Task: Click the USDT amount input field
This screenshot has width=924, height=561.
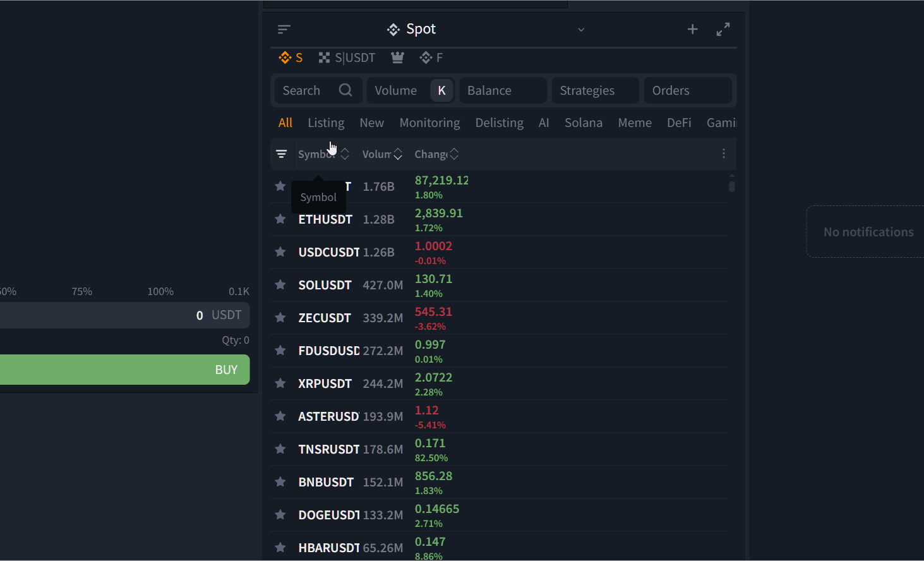Action: (x=125, y=315)
